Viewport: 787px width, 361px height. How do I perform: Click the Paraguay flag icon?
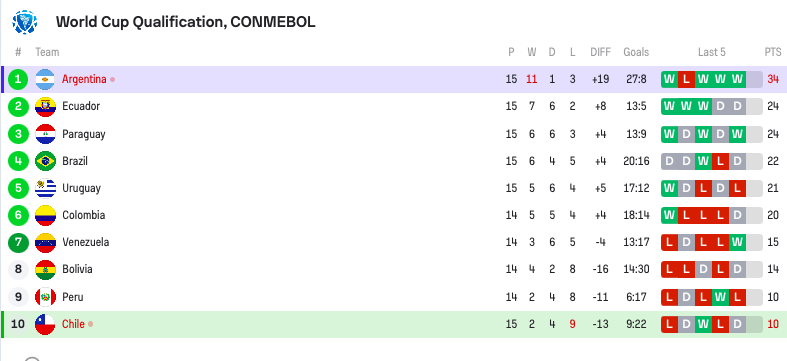tap(45, 134)
